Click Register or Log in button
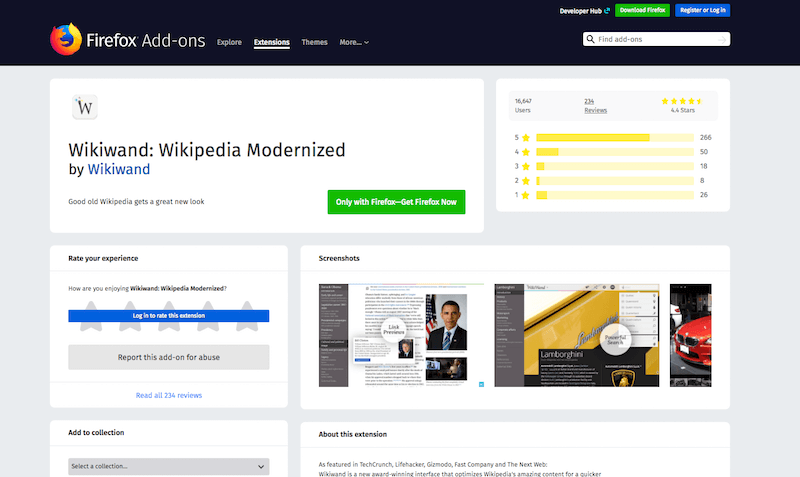800x477 pixels. pos(703,10)
